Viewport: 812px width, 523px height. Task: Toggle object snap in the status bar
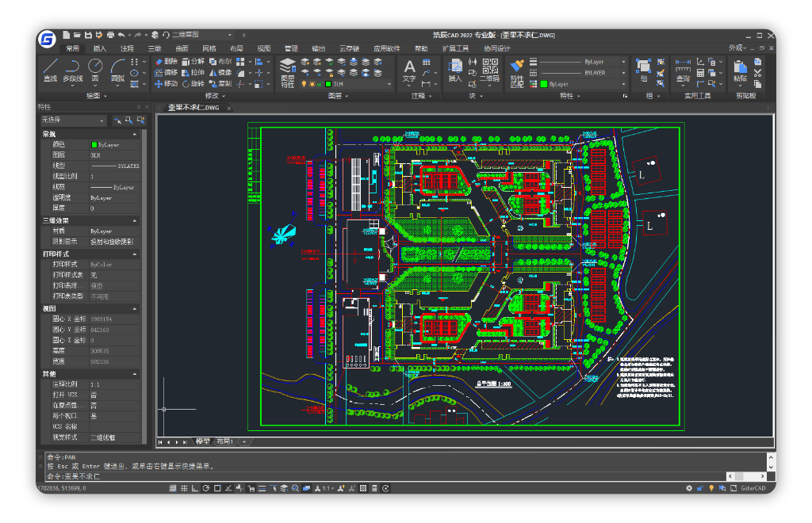217,488
